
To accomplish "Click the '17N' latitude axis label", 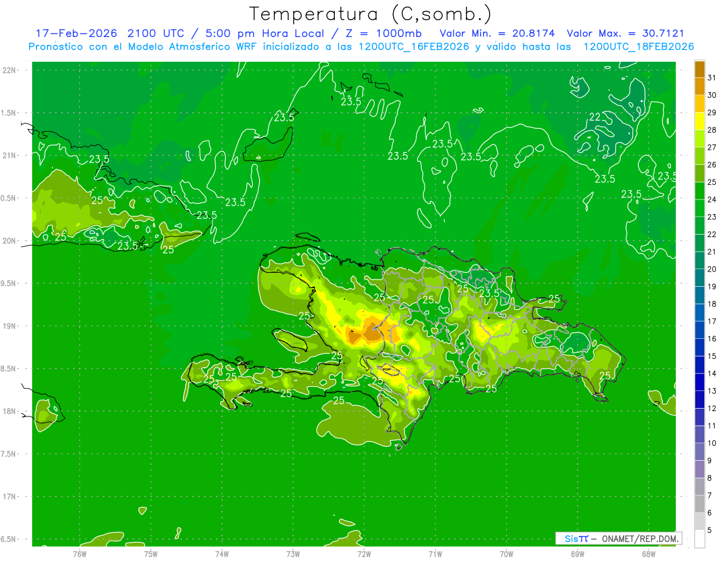I will (10, 497).
